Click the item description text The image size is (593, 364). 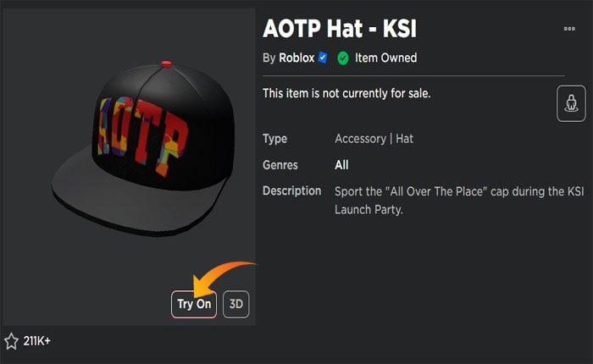448,200
